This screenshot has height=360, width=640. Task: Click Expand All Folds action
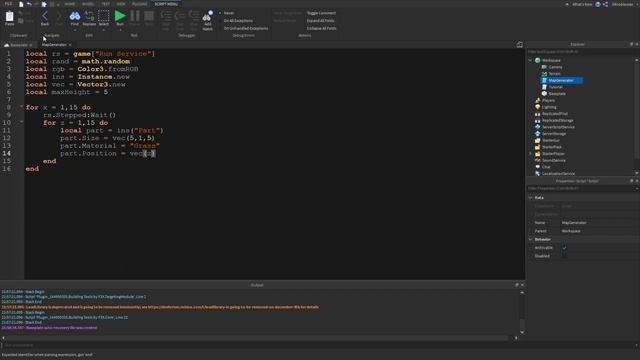tap(320, 20)
